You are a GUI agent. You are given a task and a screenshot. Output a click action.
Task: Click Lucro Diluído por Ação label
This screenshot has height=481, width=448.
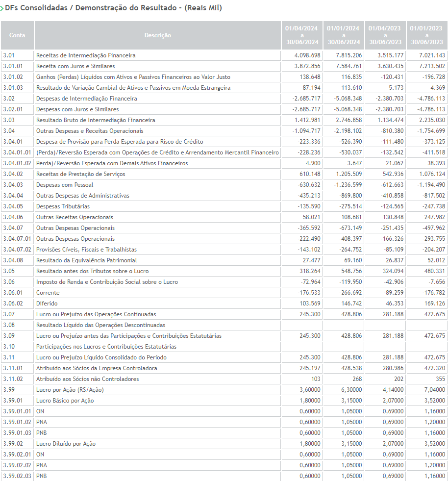(x=66, y=444)
